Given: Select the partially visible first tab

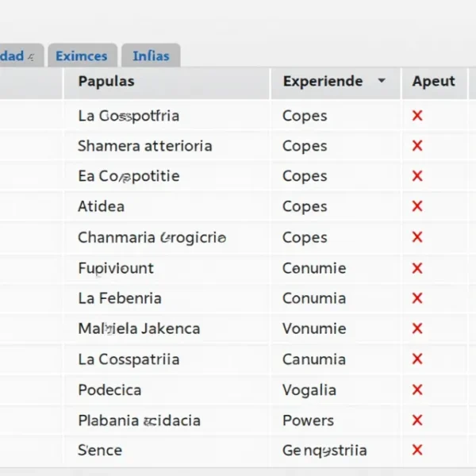Looking at the screenshot, I should click(x=19, y=56).
